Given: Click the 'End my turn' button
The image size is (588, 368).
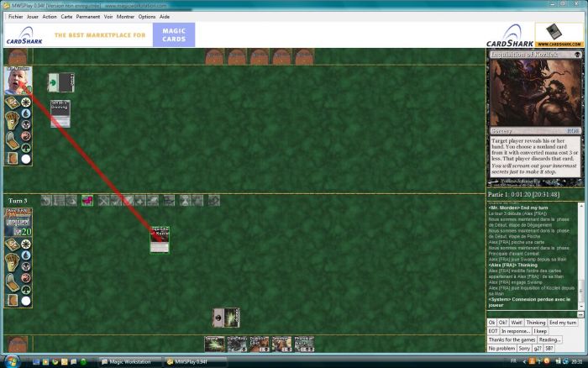Looking at the screenshot, I should coord(563,323).
